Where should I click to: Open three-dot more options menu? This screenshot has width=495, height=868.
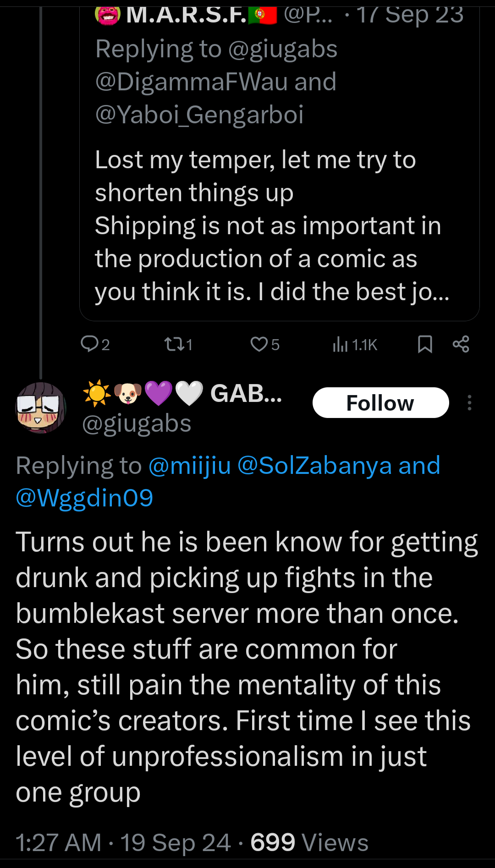pyautogui.click(x=469, y=403)
